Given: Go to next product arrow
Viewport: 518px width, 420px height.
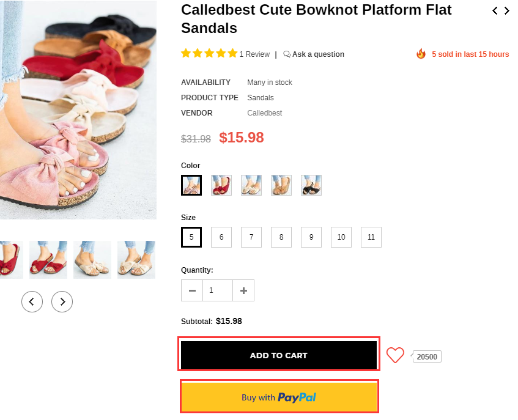Looking at the screenshot, I should tap(506, 10).
